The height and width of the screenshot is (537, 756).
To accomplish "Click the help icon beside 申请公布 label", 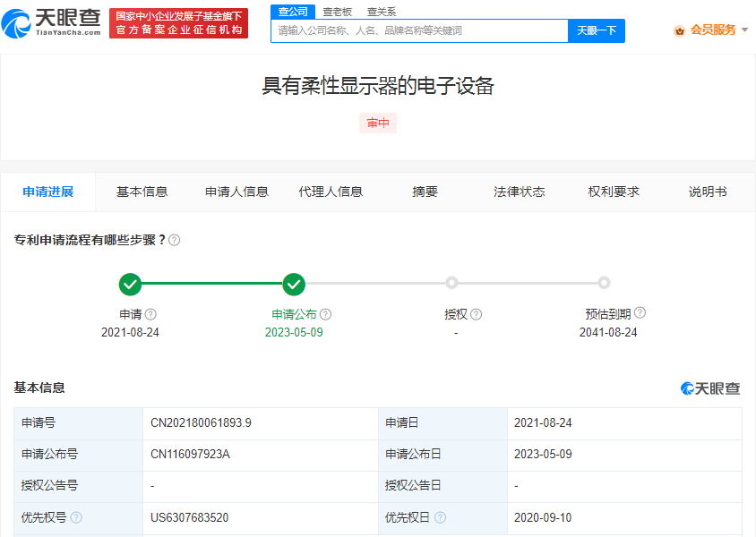I will (x=325, y=314).
